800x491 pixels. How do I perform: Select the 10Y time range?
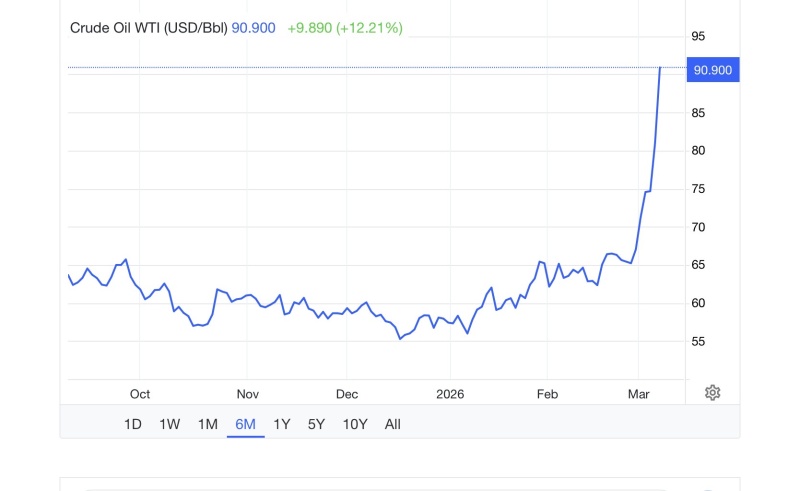click(x=355, y=424)
